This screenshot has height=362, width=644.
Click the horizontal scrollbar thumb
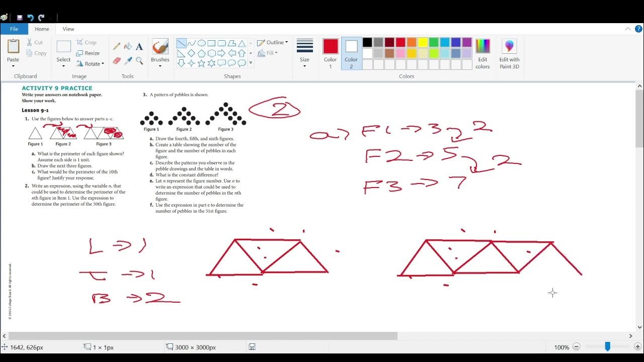(x=203, y=336)
